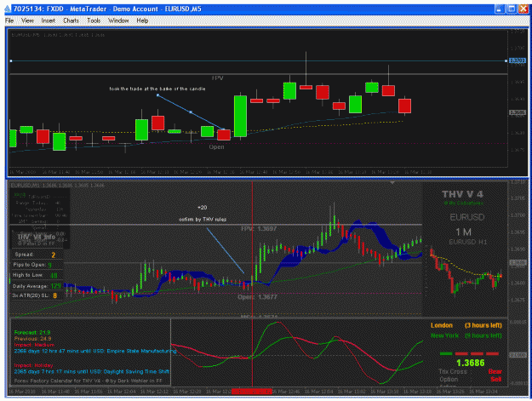Open the View menu
Image resolution: width=532 pixels, height=401 pixels.
(27, 20)
